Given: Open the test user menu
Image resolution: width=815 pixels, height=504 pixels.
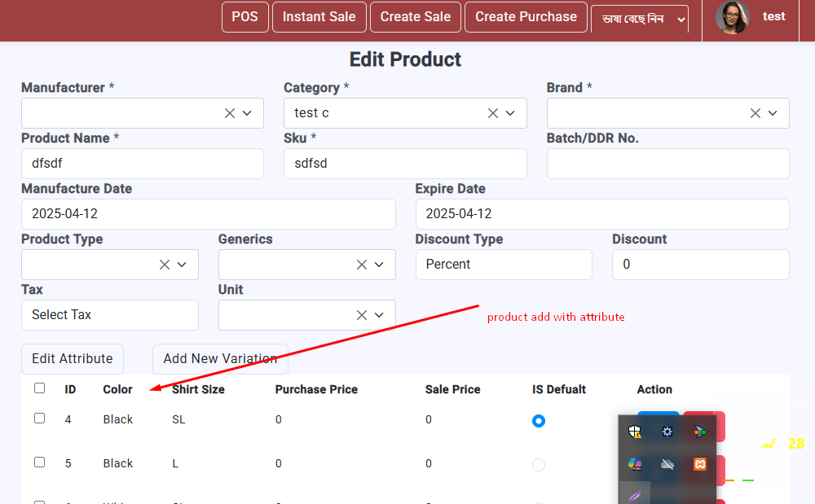Looking at the screenshot, I should 773,16.
